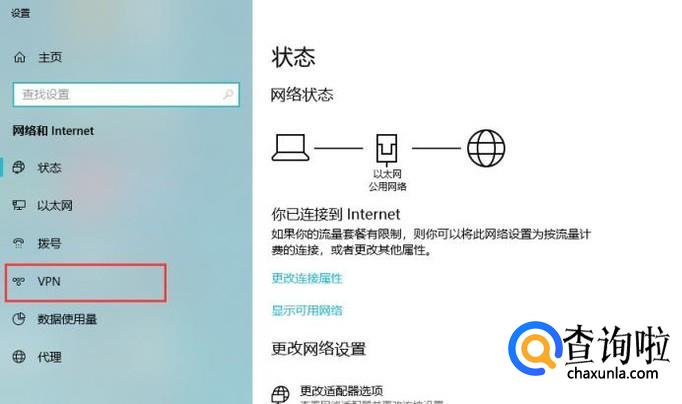682x404 pixels.
Task: Click the 查找设置 search field
Action: [x=126, y=94]
